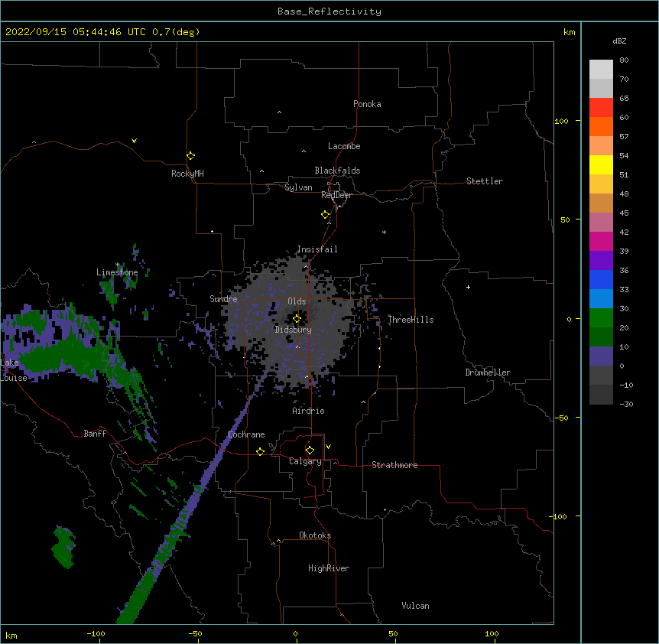Viewport: 659px width, 644px height.
Task: Click the Cochrane town label
Action: coord(246,434)
